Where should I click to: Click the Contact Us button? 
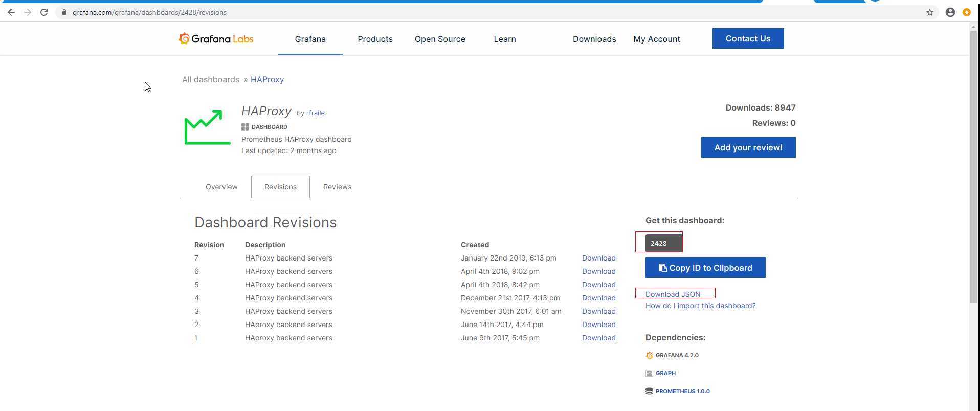tap(748, 38)
